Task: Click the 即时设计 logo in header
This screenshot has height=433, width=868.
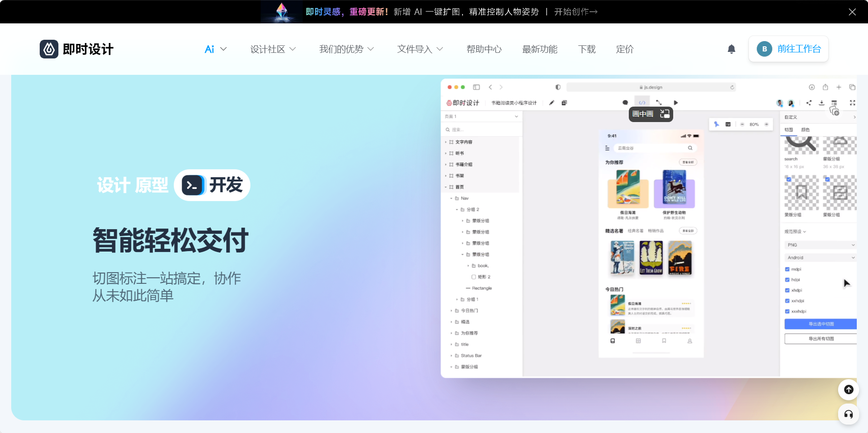Action: (x=77, y=49)
